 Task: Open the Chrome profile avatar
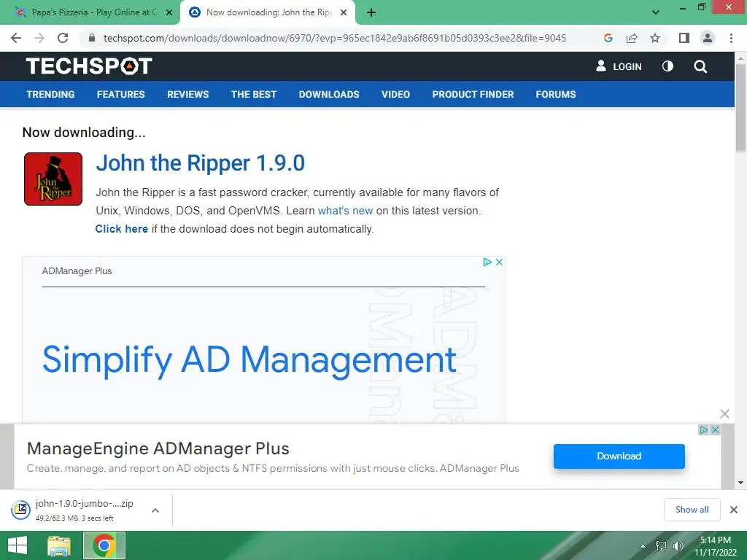click(708, 38)
